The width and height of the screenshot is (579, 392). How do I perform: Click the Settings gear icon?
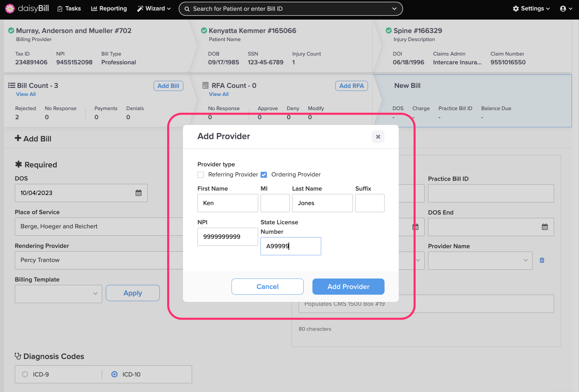click(x=516, y=9)
